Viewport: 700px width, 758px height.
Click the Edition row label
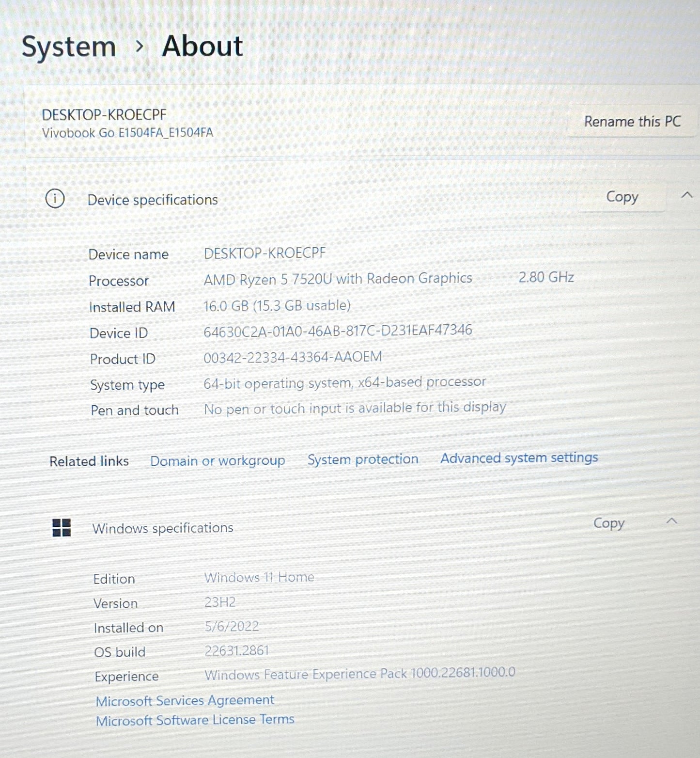(x=114, y=579)
